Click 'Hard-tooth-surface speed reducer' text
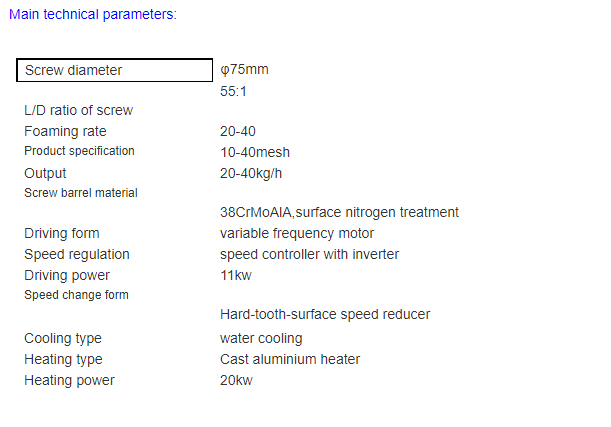 (325, 314)
